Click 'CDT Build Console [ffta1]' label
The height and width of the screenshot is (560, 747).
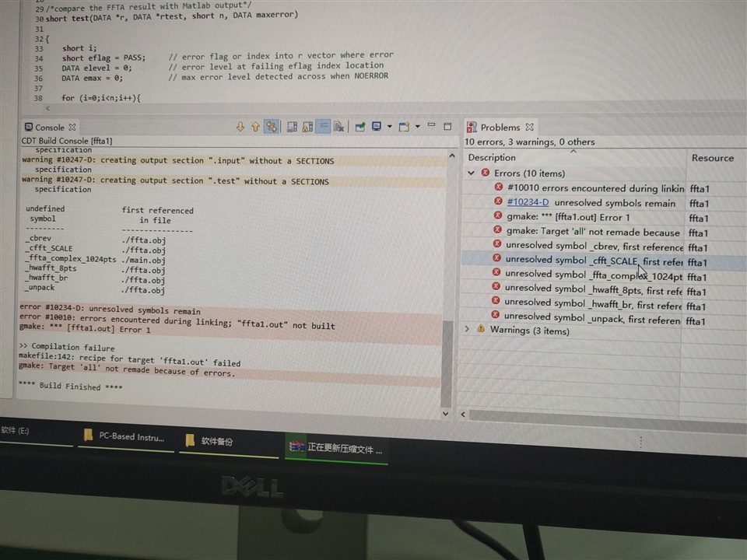coord(67,141)
